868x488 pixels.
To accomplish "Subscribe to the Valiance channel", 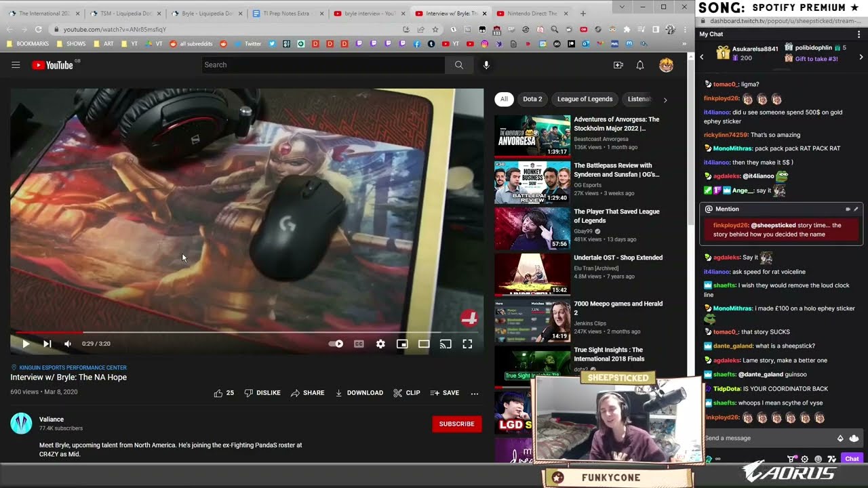I will click(x=456, y=424).
